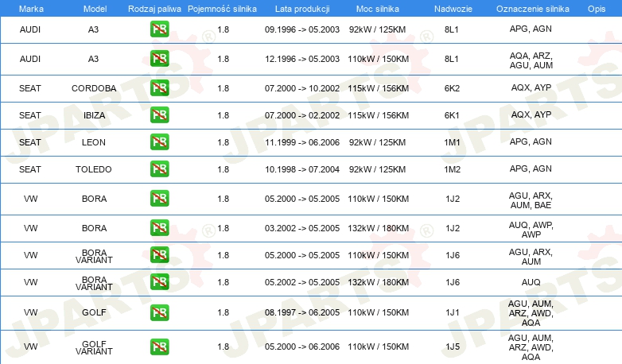
Task: Click the Opis column header
Action: (597, 9)
